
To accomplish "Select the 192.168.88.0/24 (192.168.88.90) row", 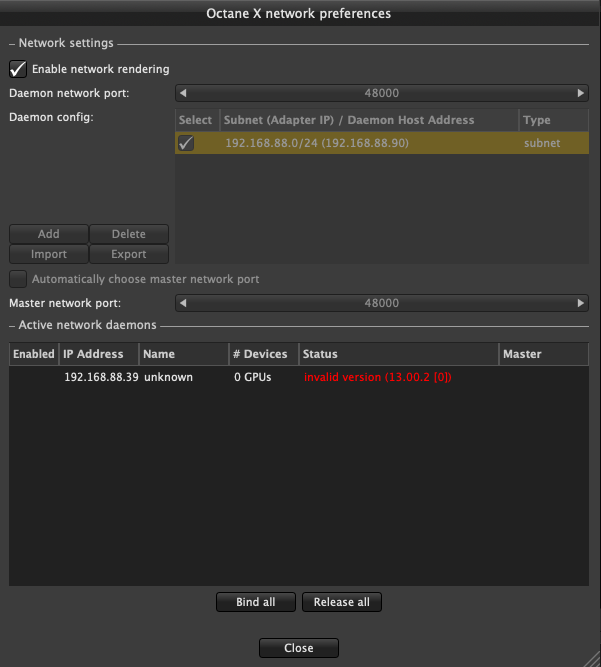I will pos(382,143).
